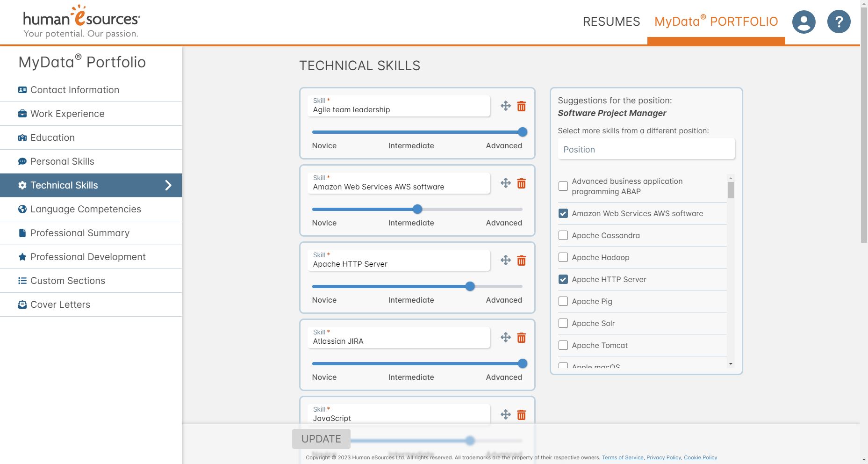Click the move handle for Atlassian JIRA
868x464 pixels.
click(505, 337)
